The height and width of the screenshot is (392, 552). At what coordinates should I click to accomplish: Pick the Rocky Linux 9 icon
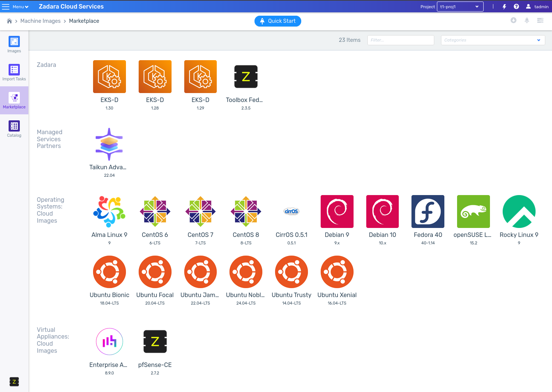519,212
